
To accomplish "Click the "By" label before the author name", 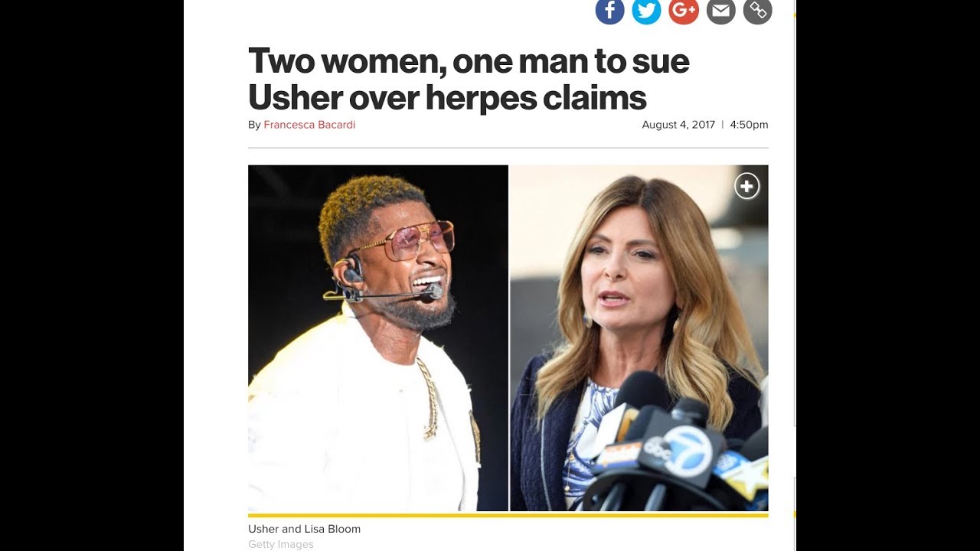I will [254, 125].
